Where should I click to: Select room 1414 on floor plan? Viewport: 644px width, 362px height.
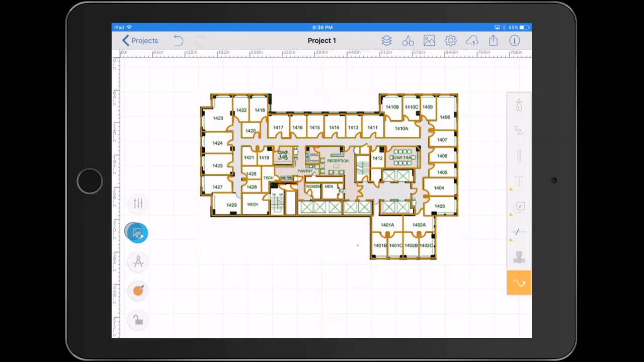[x=334, y=128]
